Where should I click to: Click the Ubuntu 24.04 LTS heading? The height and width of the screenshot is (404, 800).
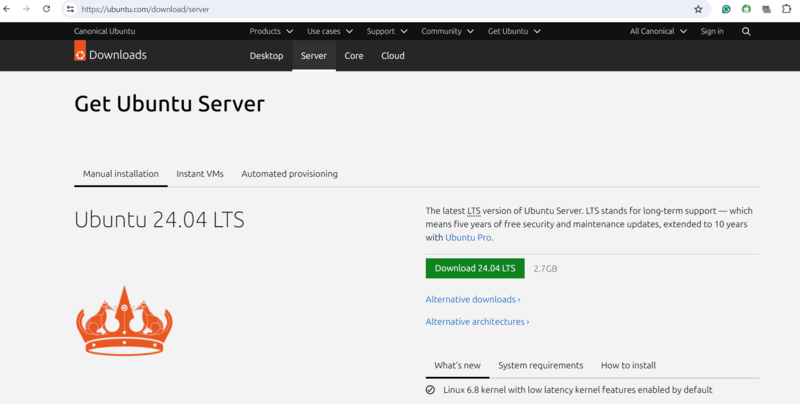coord(159,220)
